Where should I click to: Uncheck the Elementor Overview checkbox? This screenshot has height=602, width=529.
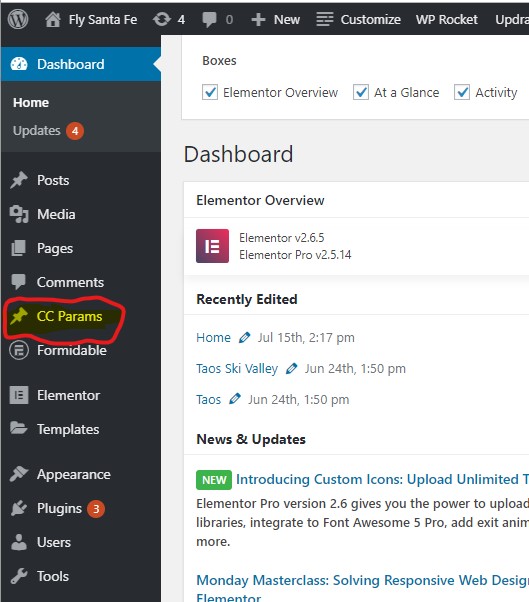coord(210,92)
